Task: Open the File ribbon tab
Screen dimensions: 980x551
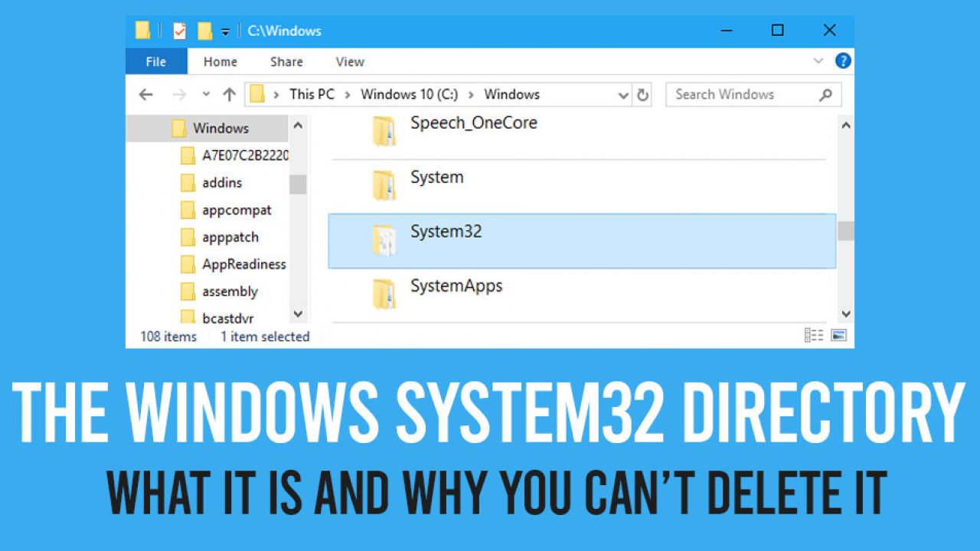Action: pos(156,62)
